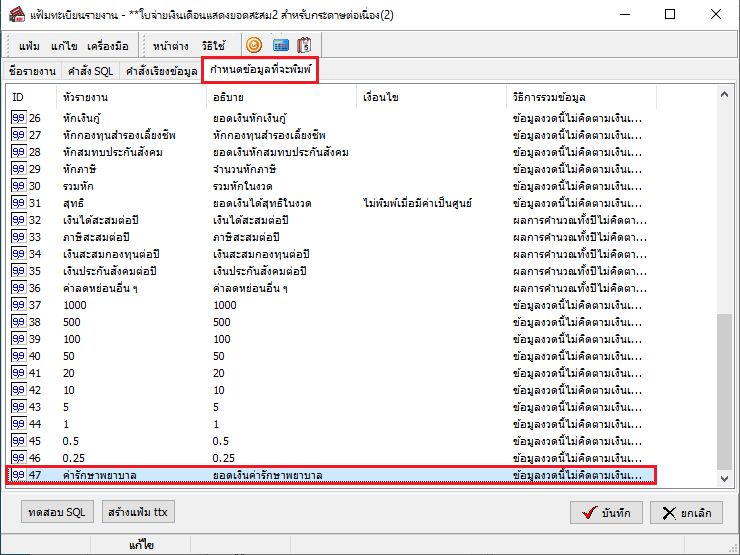This screenshot has width=740, height=555.
Task: Select the row icon for ID 47
Action: pos(18,474)
